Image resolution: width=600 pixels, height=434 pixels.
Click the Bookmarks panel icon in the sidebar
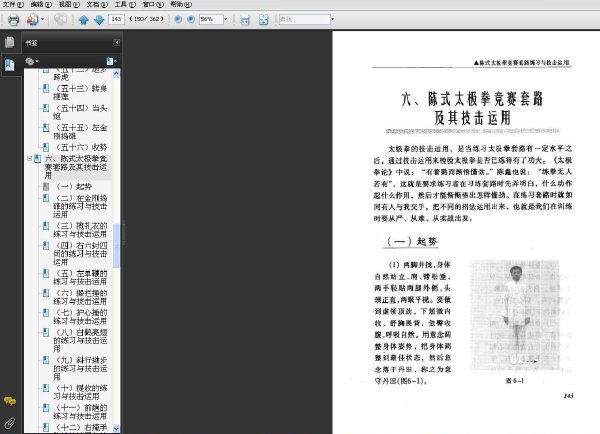pyautogui.click(x=10, y=65)
